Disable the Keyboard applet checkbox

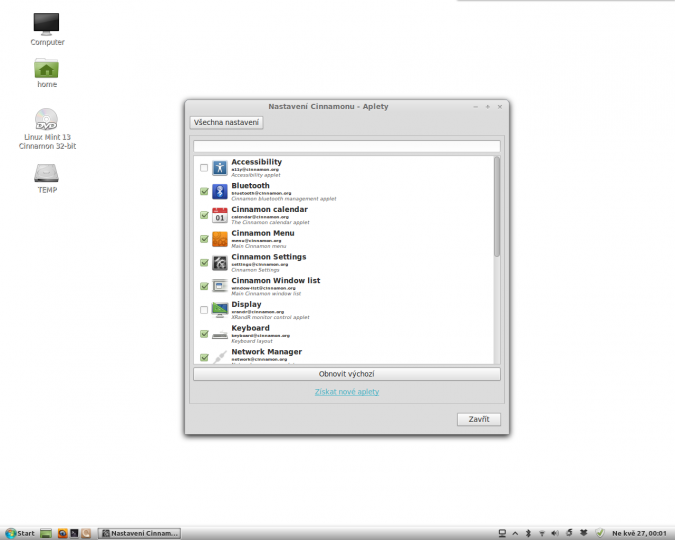point(204,334)
